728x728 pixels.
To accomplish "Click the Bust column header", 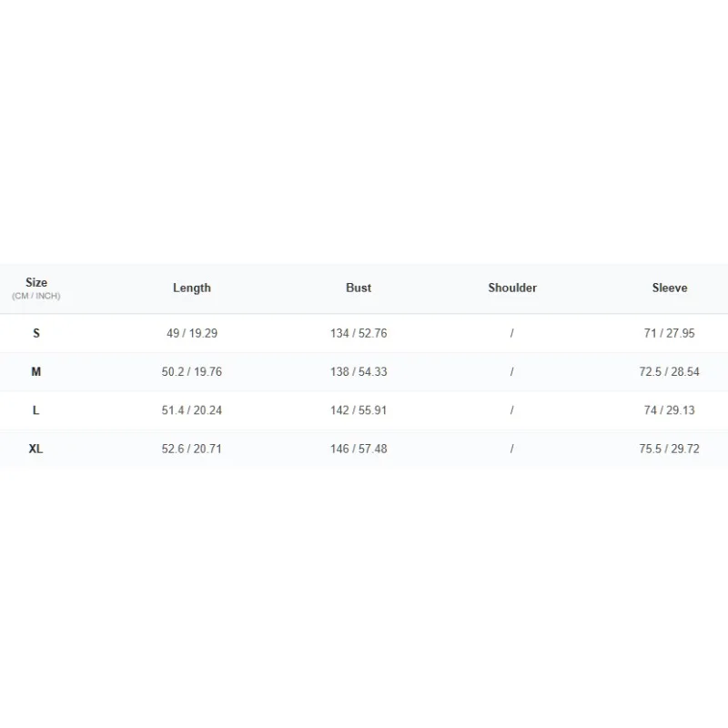I will [359, 288].
